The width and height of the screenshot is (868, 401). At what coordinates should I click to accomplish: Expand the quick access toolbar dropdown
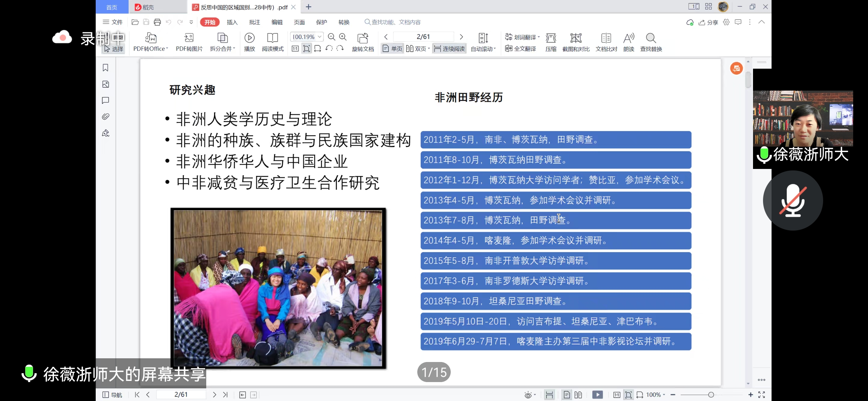pyautogui.click(x=191, y=22)
